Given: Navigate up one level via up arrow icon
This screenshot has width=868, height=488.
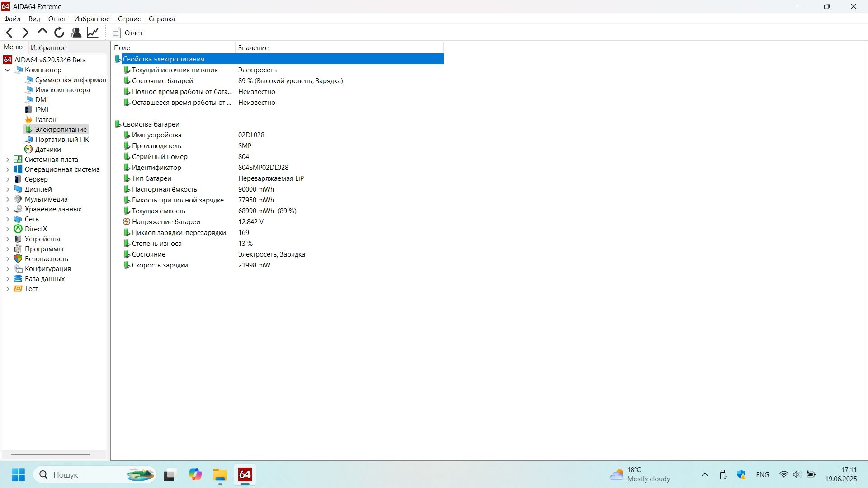Looking at the screenshot, I should coord(42,32).
